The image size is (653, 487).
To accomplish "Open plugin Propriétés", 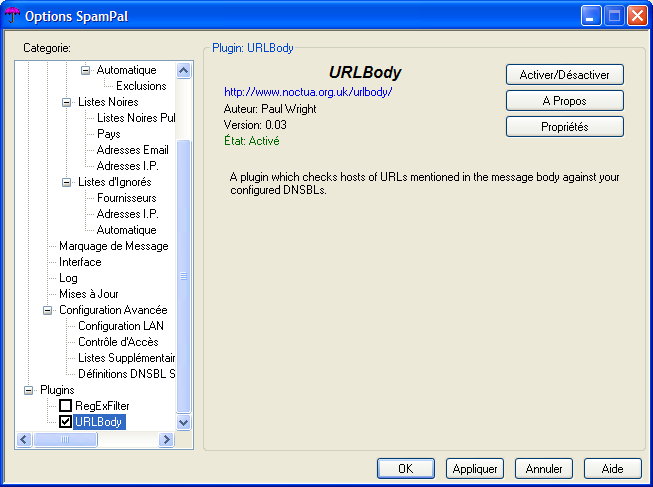I will [565, 127].
